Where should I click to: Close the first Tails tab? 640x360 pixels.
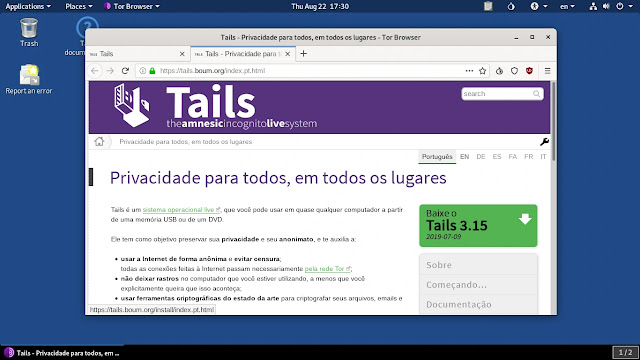click(182, 54)
